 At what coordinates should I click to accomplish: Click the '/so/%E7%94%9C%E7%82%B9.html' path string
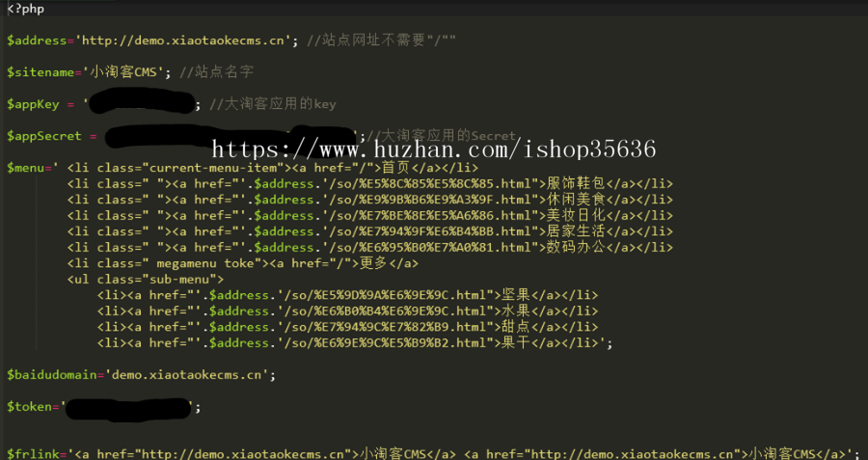(385, 328)
